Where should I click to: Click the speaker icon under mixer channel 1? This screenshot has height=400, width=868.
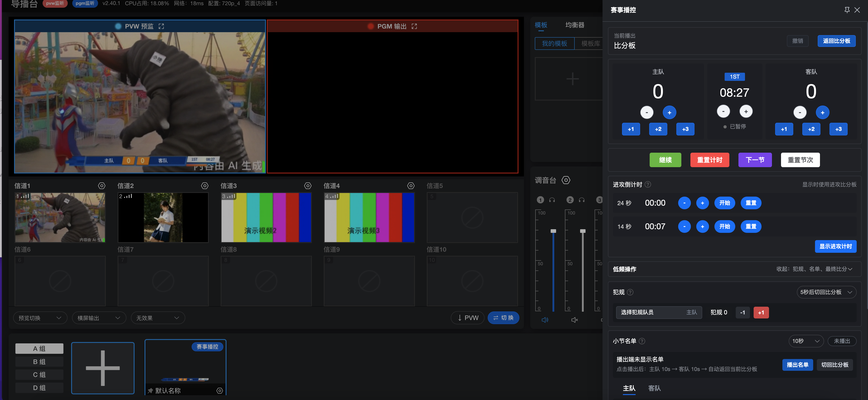coord(545,320)
